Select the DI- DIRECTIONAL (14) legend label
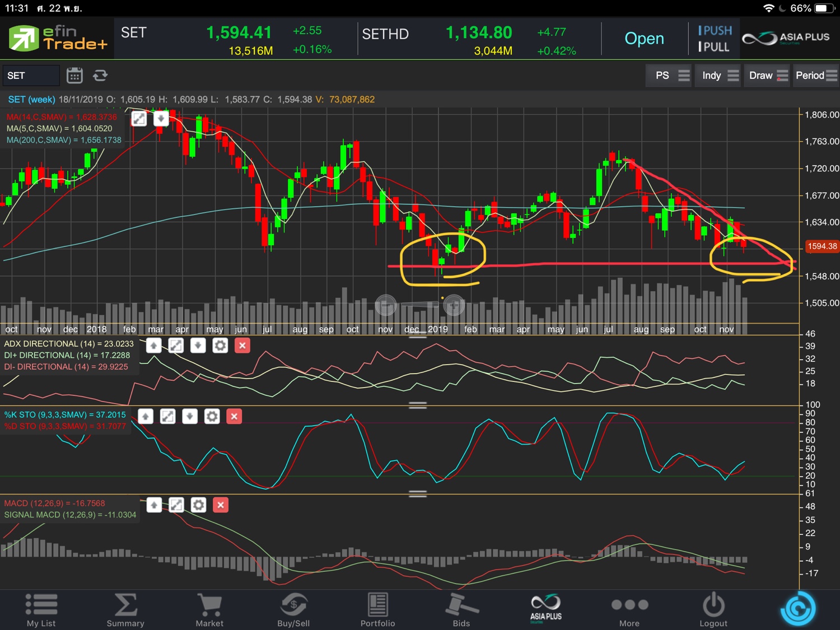Viewport: 840px width, 630px height. (x=66, y=367)
